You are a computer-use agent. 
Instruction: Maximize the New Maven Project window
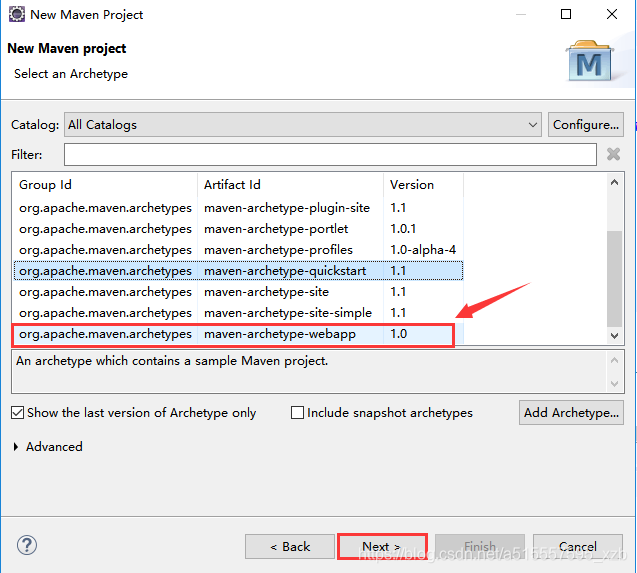click(566, 14)
